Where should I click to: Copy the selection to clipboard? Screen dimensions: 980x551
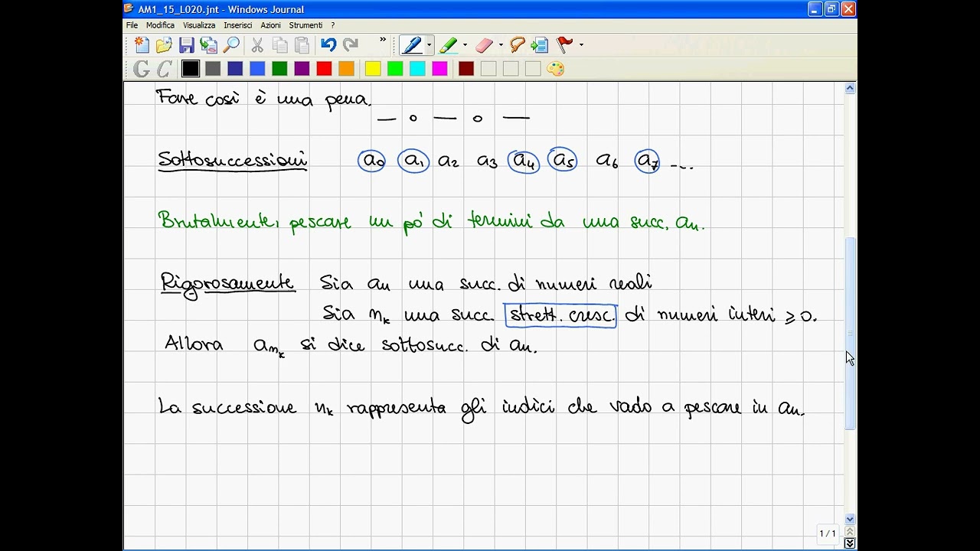click(279, 45)
